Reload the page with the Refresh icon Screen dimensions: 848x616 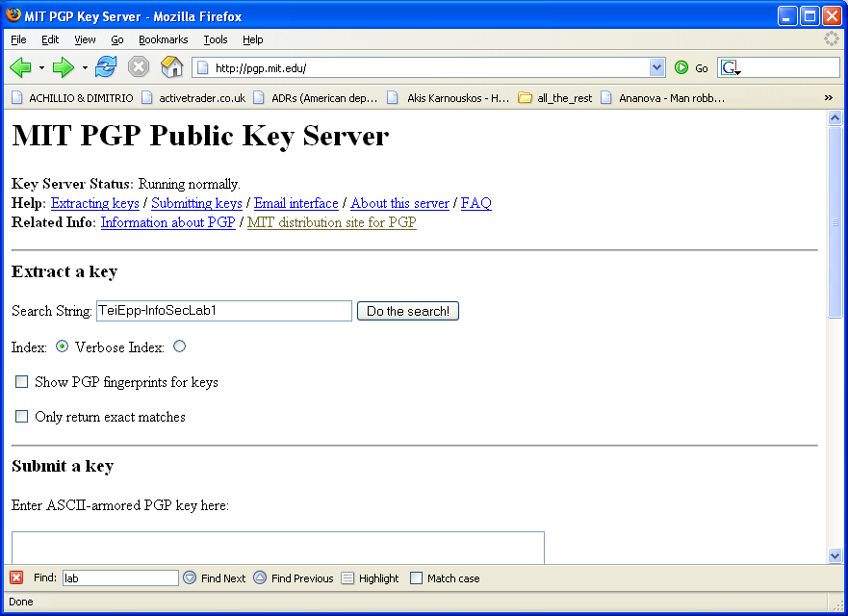106,67
